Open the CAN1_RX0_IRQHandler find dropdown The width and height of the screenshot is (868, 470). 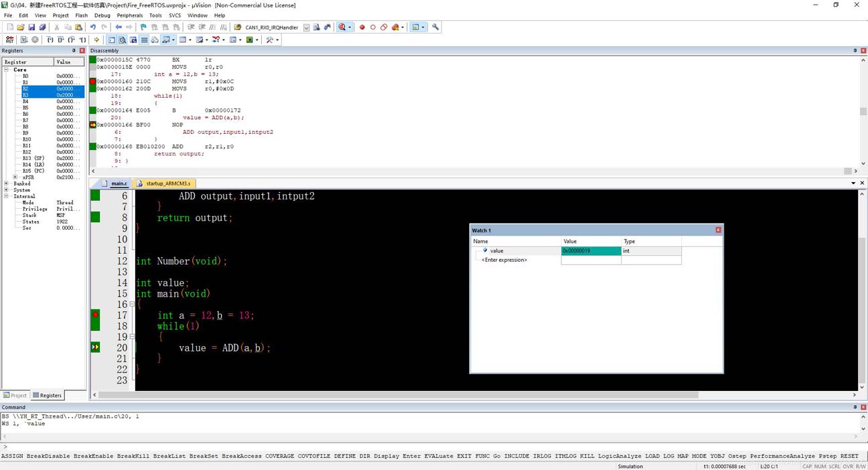tap(306, 27)
